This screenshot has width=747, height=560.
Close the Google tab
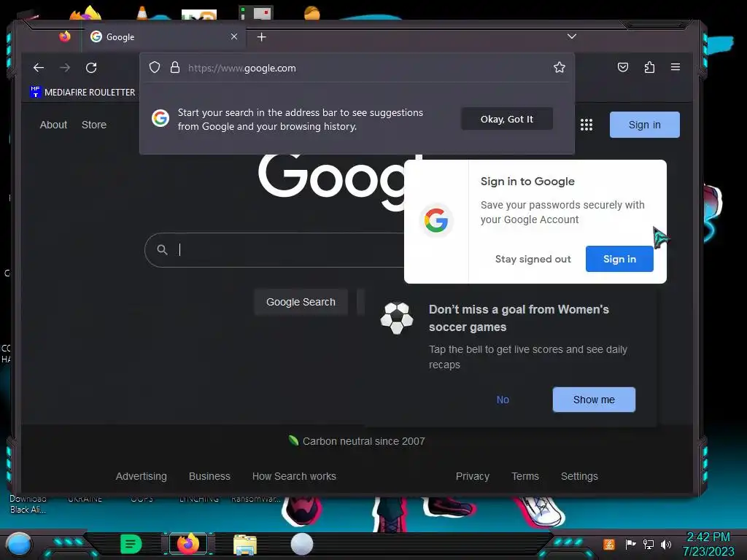tap(234, 36)
